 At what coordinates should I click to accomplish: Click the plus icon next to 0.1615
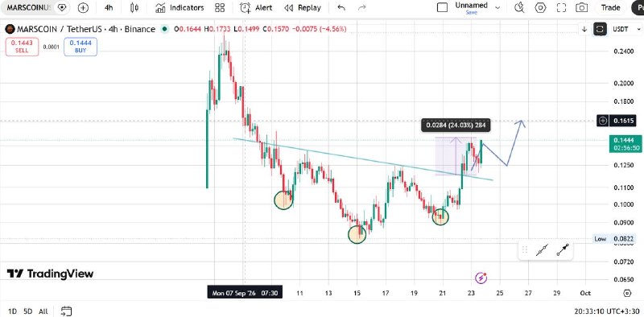pos(602,121)
